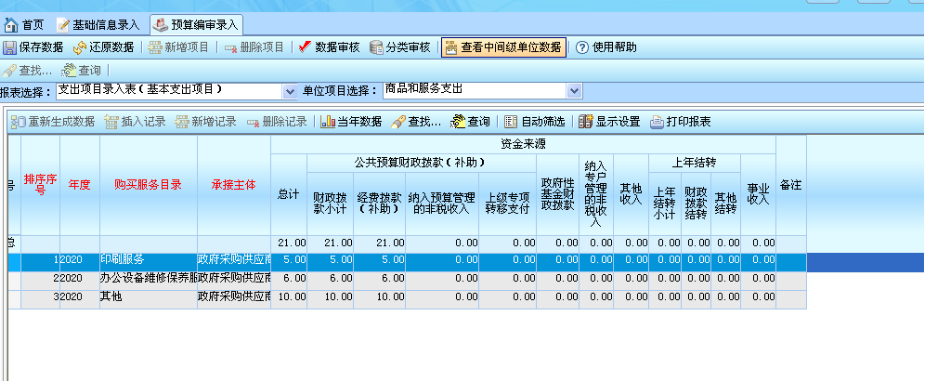Click 插入记录 in the grid toolbar
The image size is (925, 381).
pyautogui.click(x=135, y=121)
